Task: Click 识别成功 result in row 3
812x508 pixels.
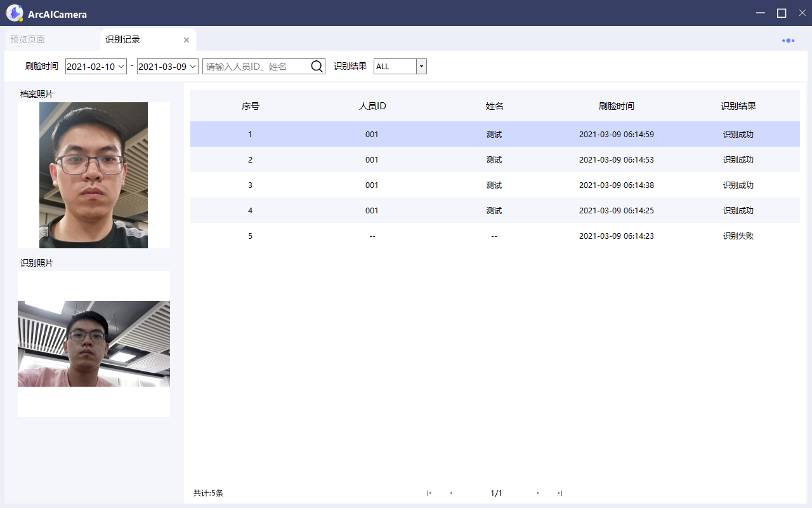Action: click(x=738, y=185)
